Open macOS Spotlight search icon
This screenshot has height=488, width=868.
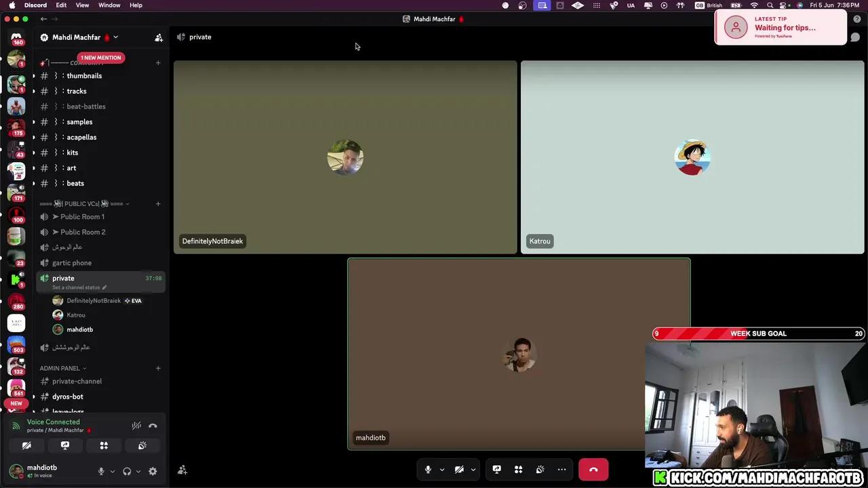tap(770, 5)
